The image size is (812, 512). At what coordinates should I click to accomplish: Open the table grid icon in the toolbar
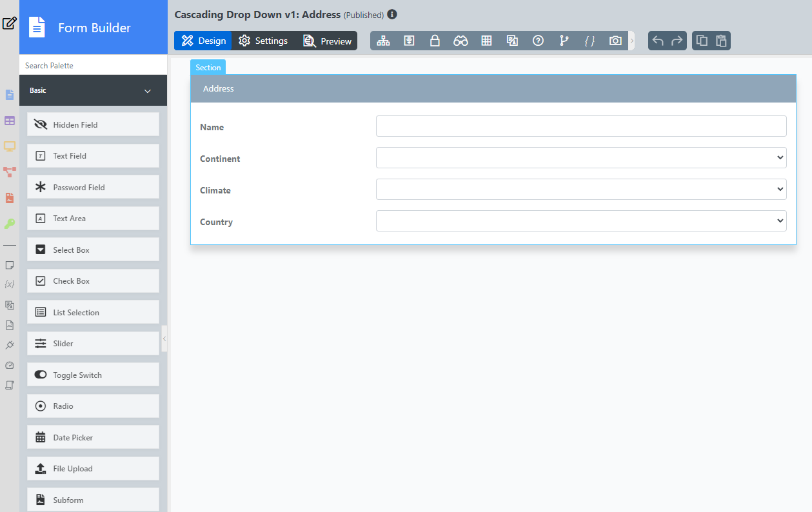coord(487,41)
